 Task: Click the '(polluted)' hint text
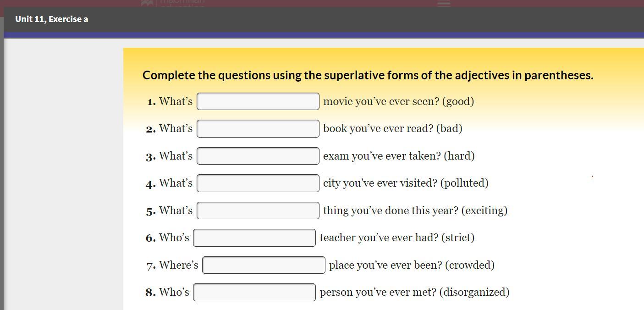pos(464,183)
